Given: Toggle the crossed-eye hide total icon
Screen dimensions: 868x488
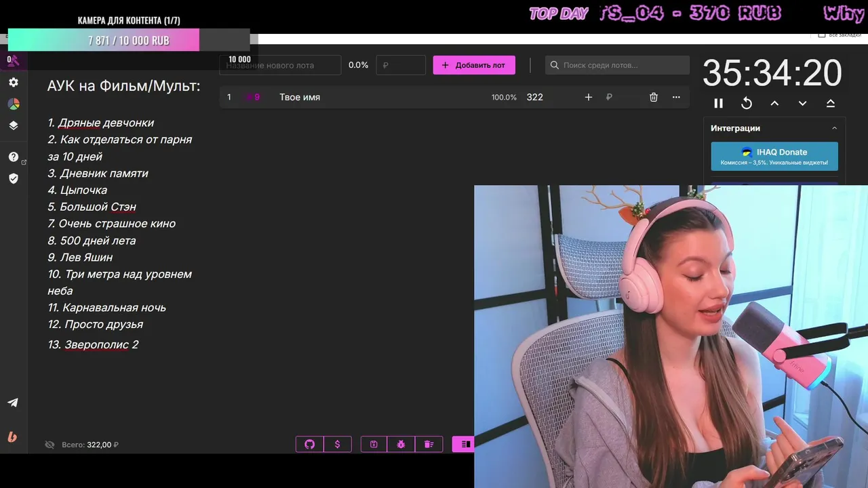Looking at the screenshot, I should point(50,445).
